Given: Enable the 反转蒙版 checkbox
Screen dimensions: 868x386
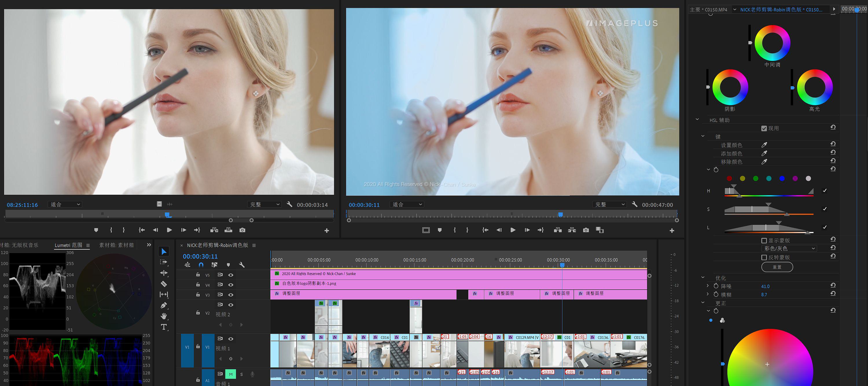Looking at the screenshot, I should tap(764, 257).
